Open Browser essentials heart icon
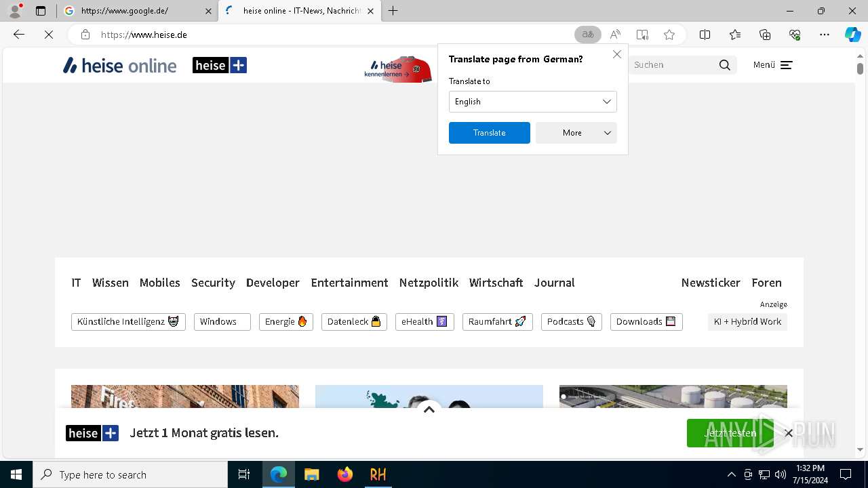 [795, 35]
